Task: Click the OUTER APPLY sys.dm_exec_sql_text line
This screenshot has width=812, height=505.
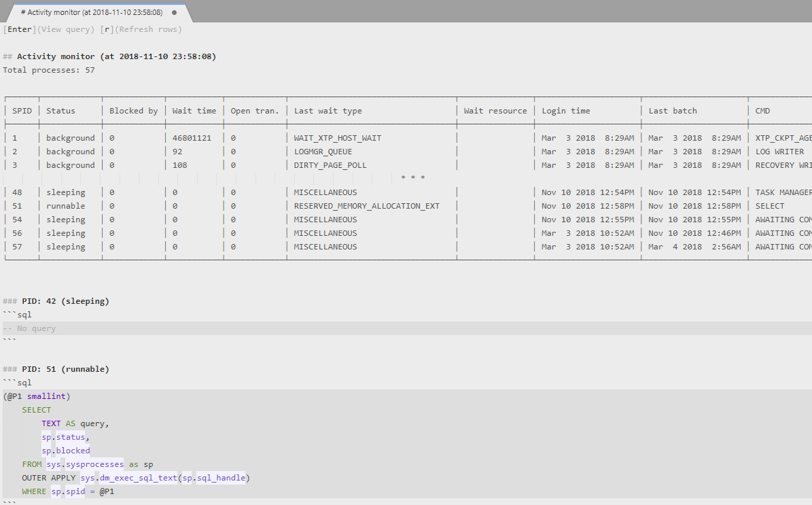Action: coord(136,478)
